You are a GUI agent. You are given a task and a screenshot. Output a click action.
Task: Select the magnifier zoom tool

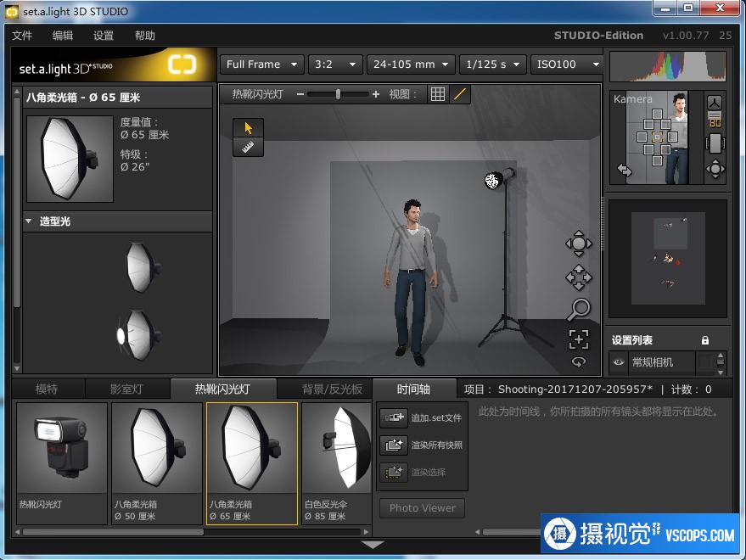pyautogui.click(x=579, y=309)
